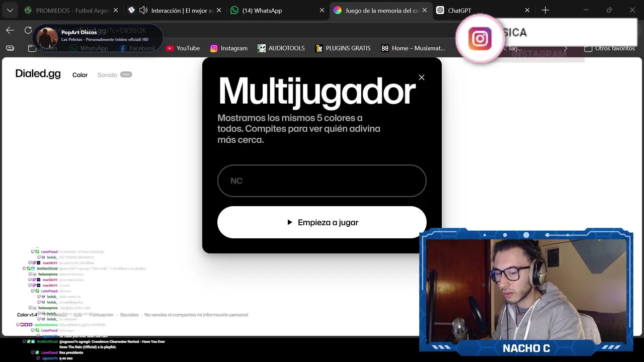
Task: Open the YouTube bookmark
Action: (x=183, y=48)
